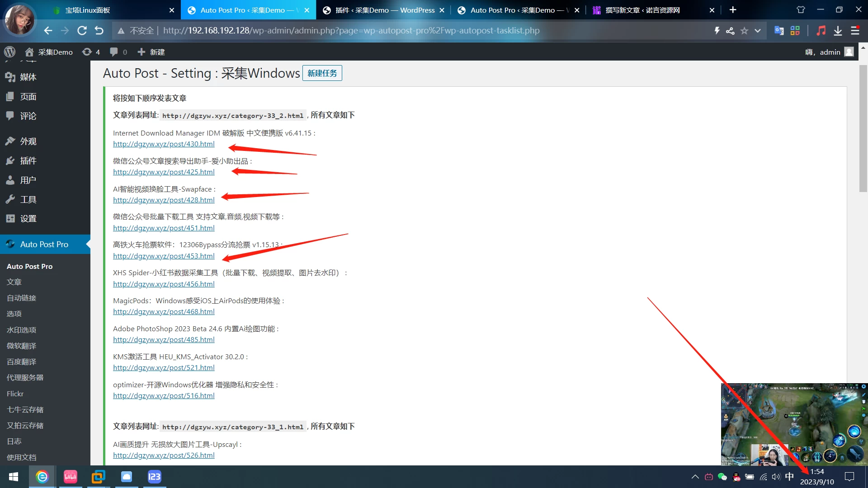Expand the address bar dropdown arrow
Screen dimensions: 868x488
tap(758, 31)
